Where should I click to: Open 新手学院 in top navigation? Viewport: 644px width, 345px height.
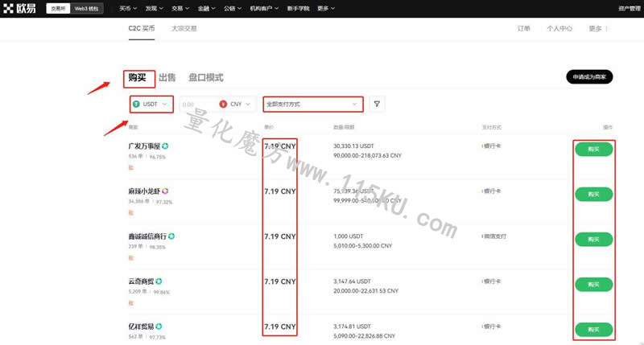tap(298, 8)
